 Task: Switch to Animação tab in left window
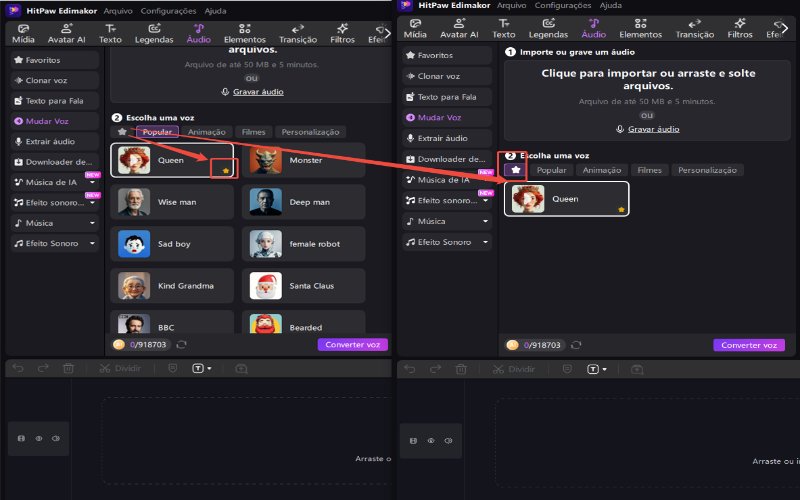pos(208,132)
